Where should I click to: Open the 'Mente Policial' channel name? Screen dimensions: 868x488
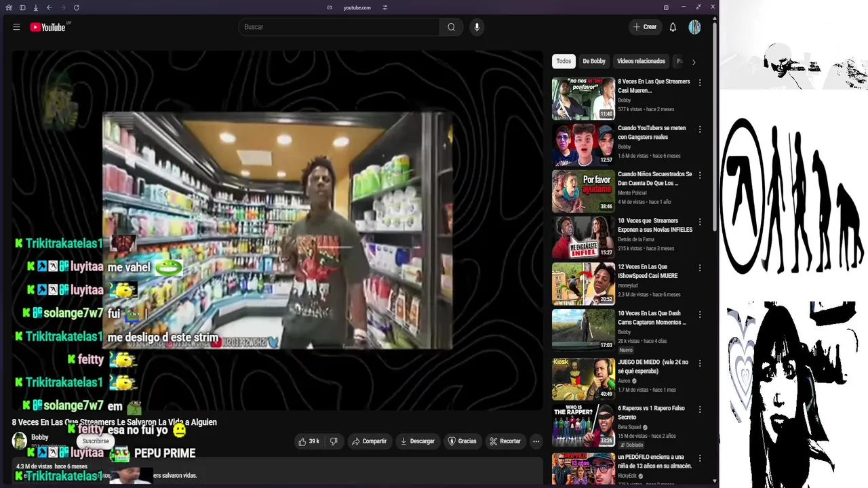coord(632,193)
